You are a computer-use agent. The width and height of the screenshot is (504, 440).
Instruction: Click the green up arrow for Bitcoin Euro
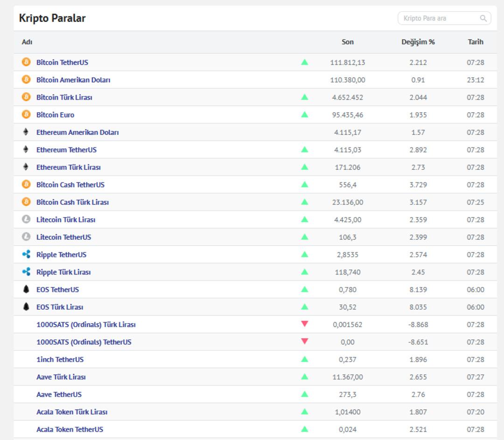pos(304,114)
